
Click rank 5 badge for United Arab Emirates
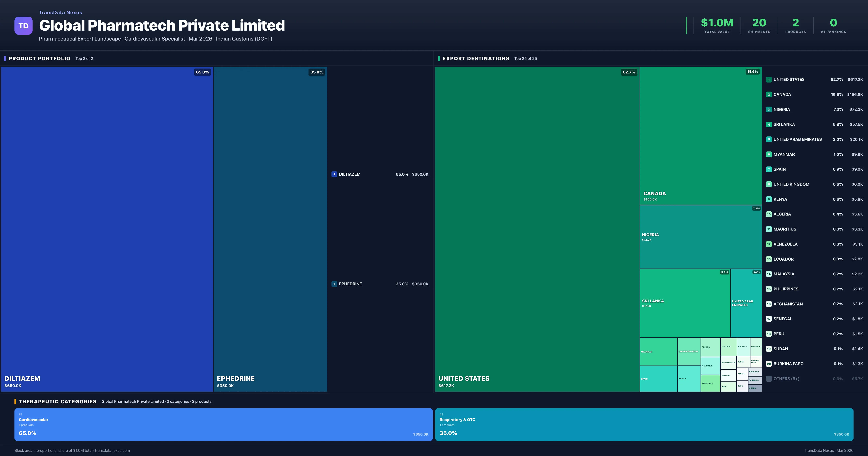pos(769,139)
